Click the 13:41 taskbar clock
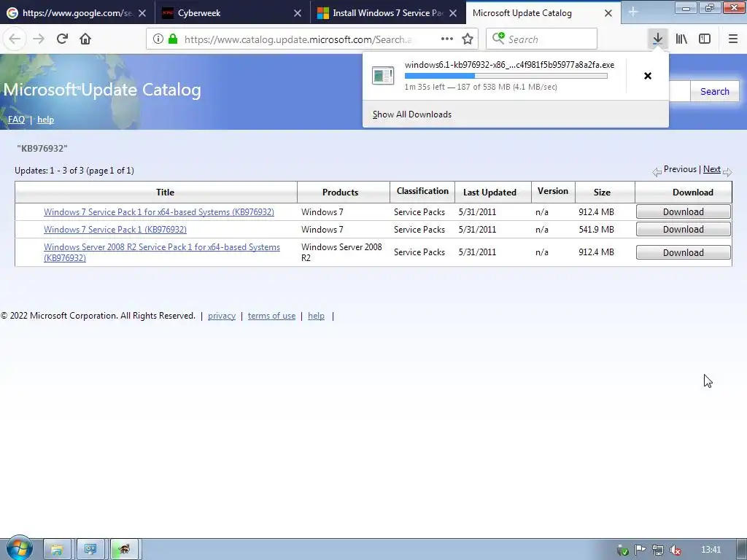Viewport: 747px width, 560px height. (x=711, y=550)
